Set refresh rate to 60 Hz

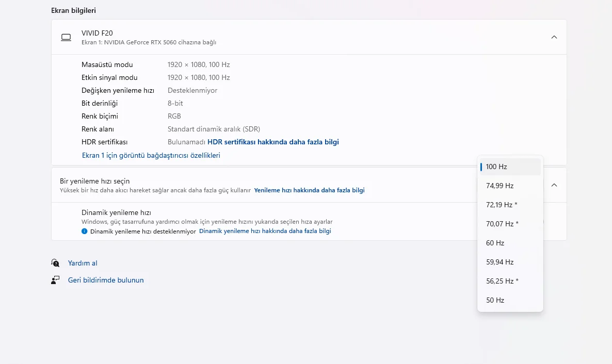point(510,243)
